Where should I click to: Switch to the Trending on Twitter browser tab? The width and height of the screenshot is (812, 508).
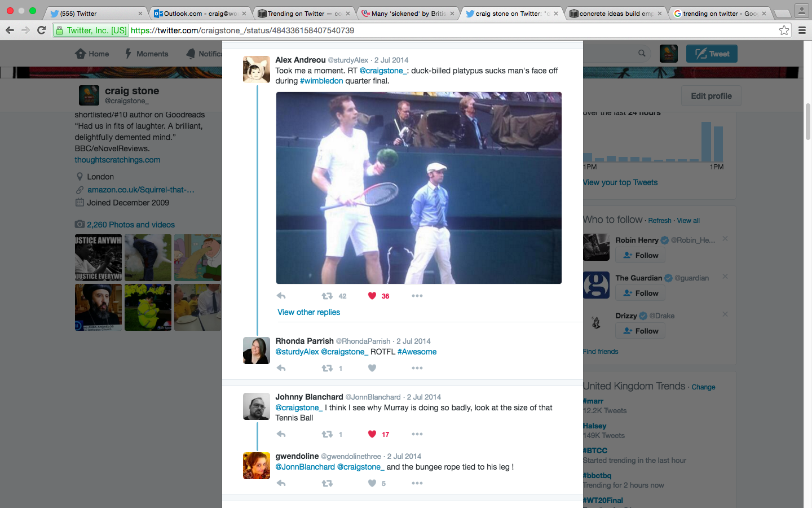[x=304, y=14]
